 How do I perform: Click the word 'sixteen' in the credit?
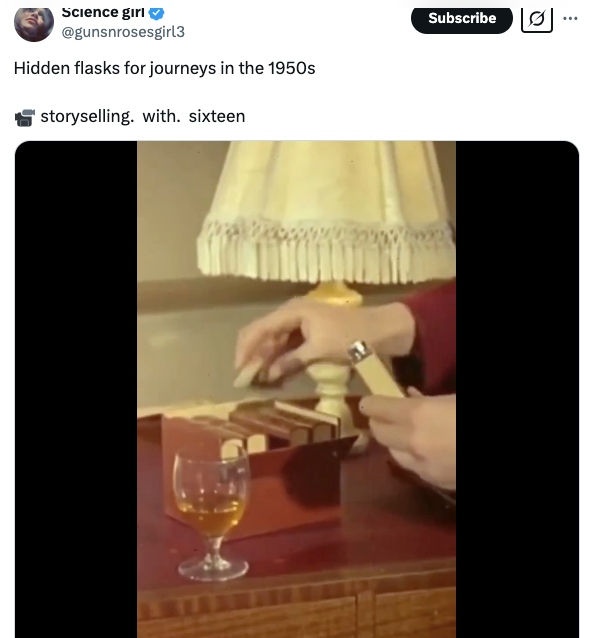click(x=217, y=116)
